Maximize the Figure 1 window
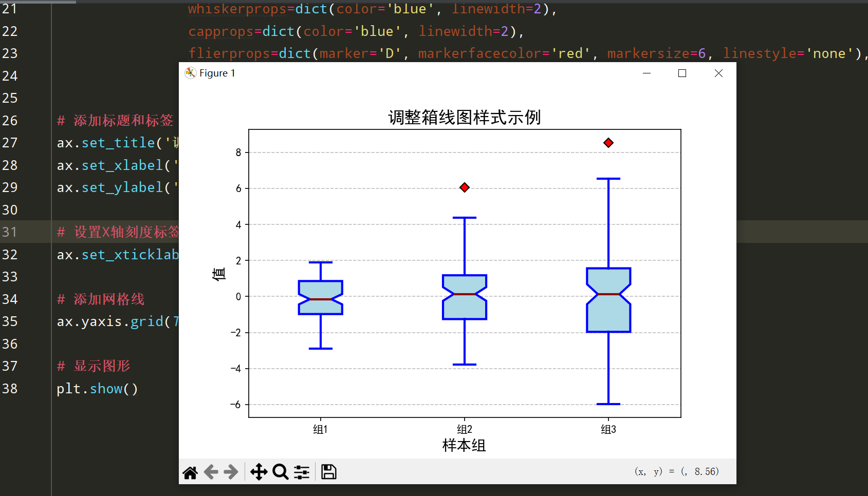Image resolution: width=868 pixels, height=496 pixels. pos(682,73)
